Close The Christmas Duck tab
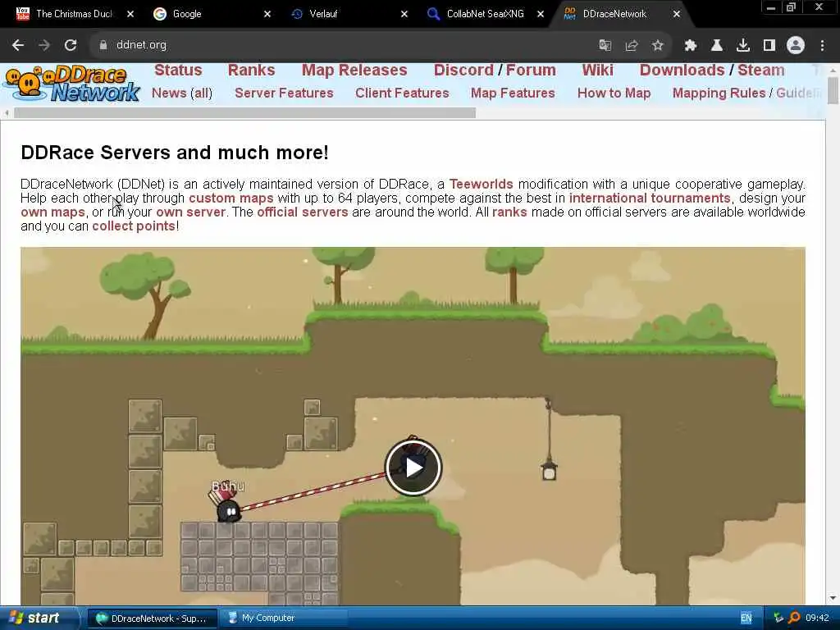The width and height of the screenshot is (840, 630). tap(130, 14)
